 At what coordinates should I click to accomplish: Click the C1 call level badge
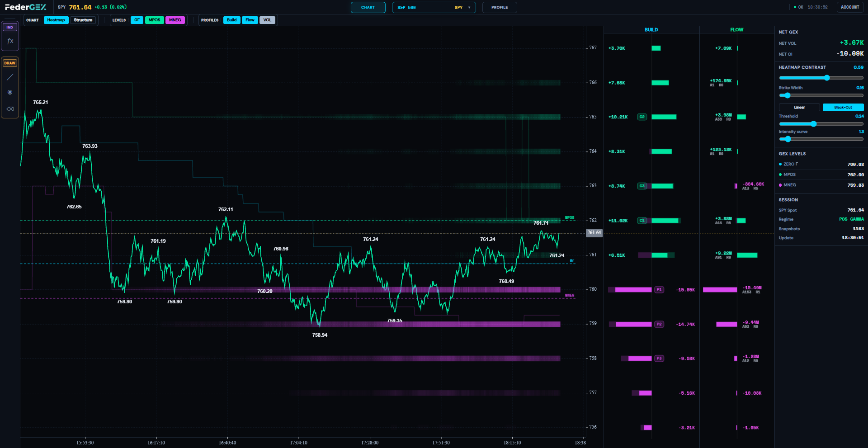click(x=642, y=221)
